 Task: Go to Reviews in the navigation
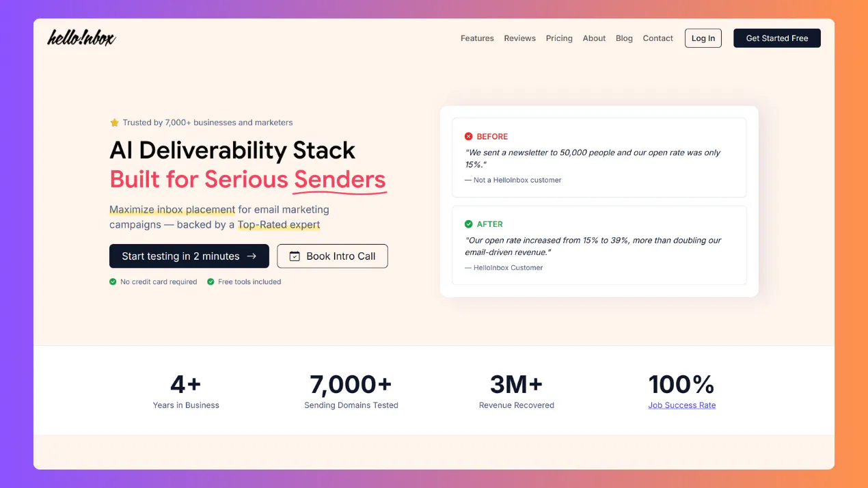520,38
